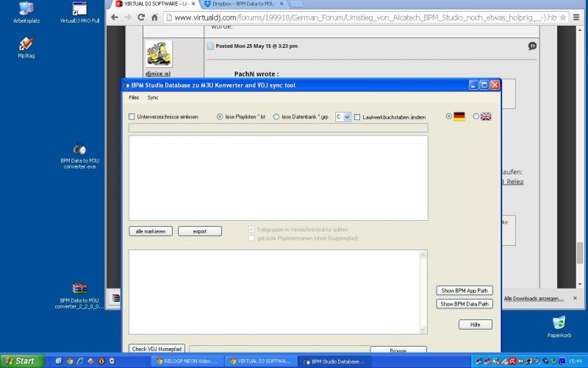Click the British flag icon
The height and width of the screenshot is (368, 588).
coord(486,116)
